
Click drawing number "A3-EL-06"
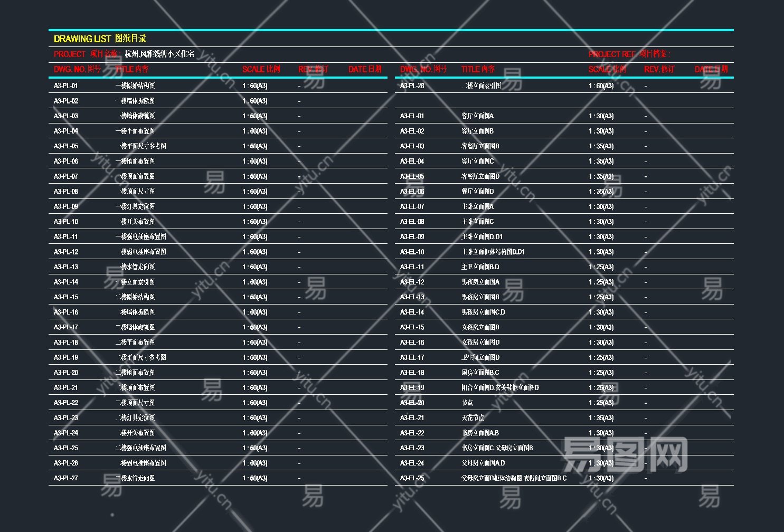(412, 192)
